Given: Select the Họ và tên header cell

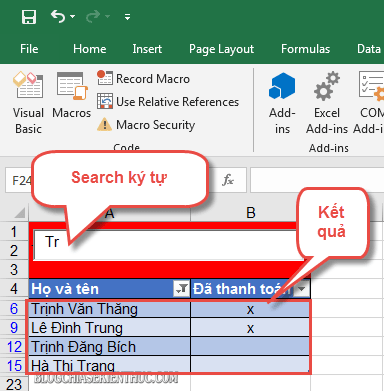Looking at the screenshot, I should [x=110, y=289].
